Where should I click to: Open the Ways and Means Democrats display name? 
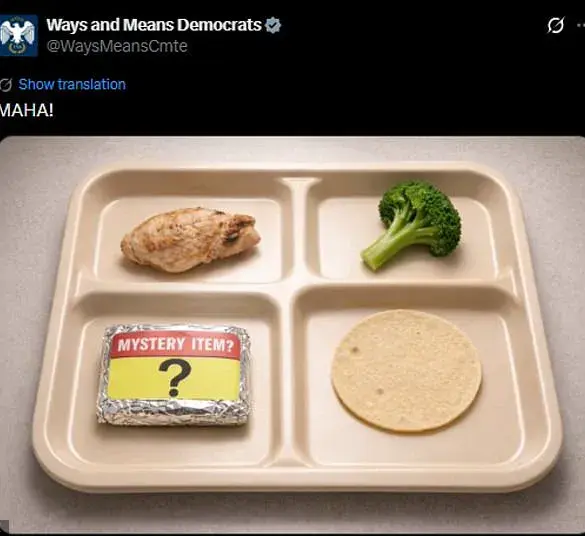tap(154, 25)
